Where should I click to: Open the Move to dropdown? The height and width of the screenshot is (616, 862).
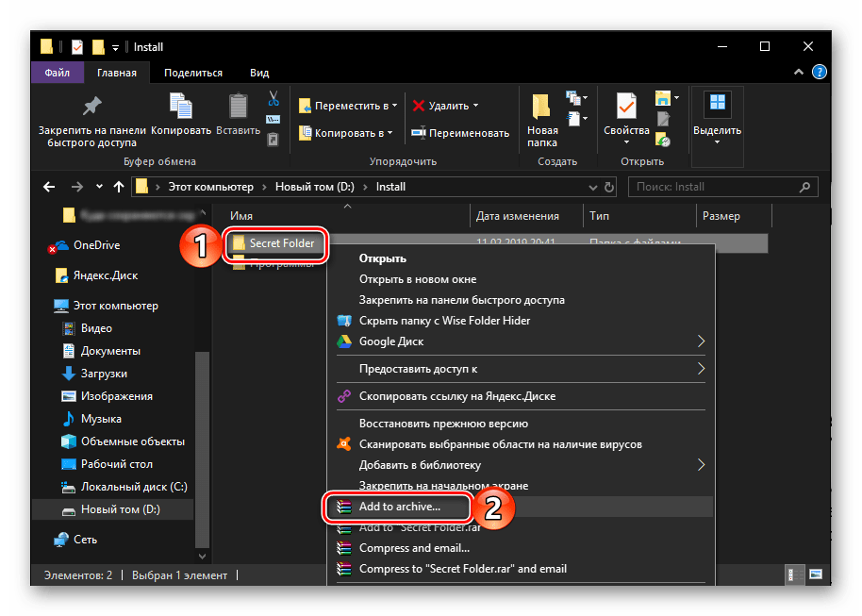347,106
